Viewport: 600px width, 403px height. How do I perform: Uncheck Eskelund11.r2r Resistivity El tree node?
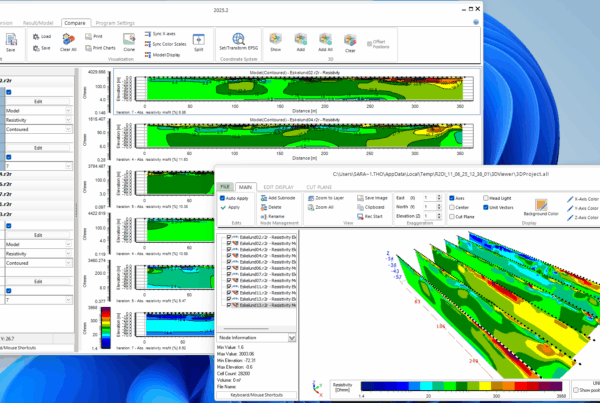point(229,287)
